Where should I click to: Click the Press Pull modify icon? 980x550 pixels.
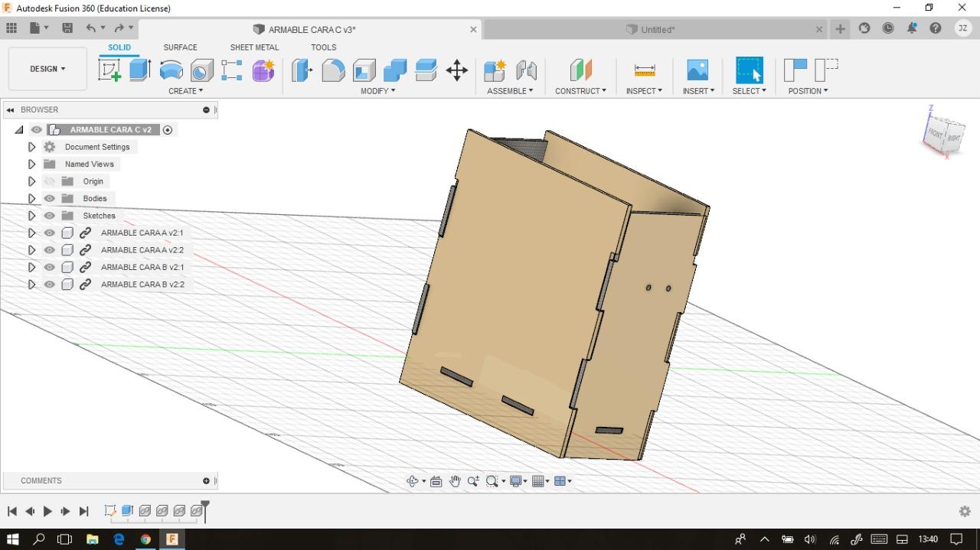pyautogui.click(x=302, y=70)
